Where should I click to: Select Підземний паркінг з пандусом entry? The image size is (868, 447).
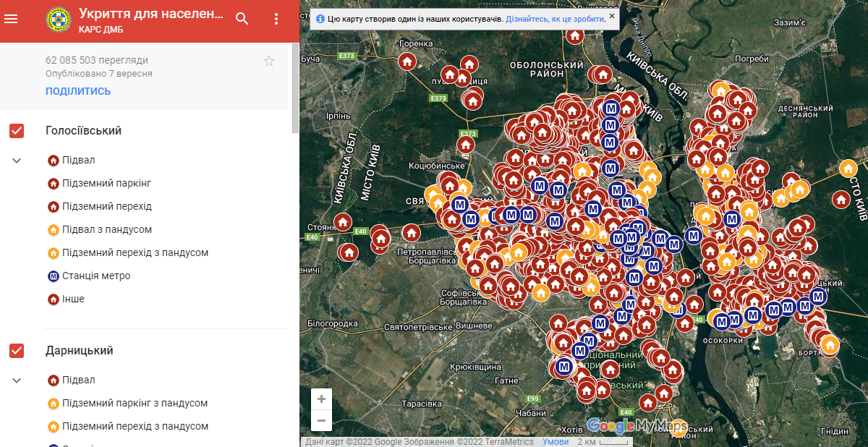[127, 403]
